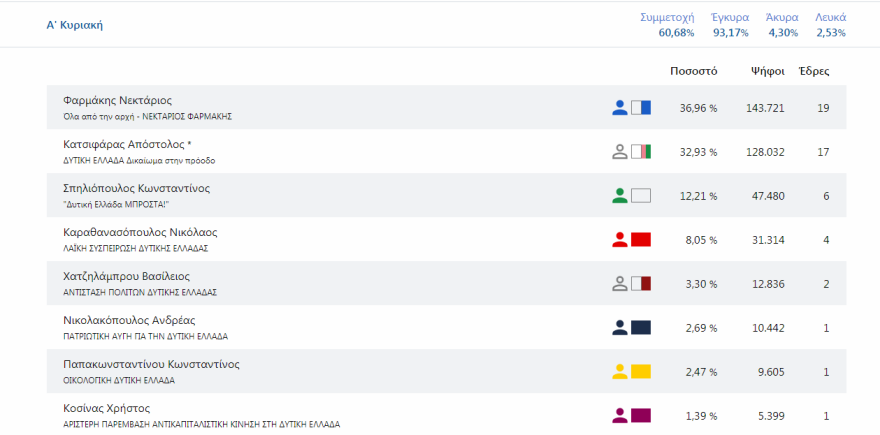The image size is (880, 435).
Task: Click the yellow person icon for Παπακωνσταντίνου Κωνσταντίνος
Action: click(619, 372)
